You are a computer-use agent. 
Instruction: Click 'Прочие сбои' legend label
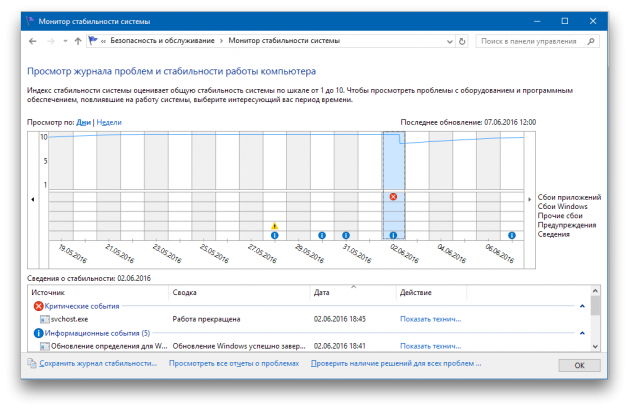560,216
